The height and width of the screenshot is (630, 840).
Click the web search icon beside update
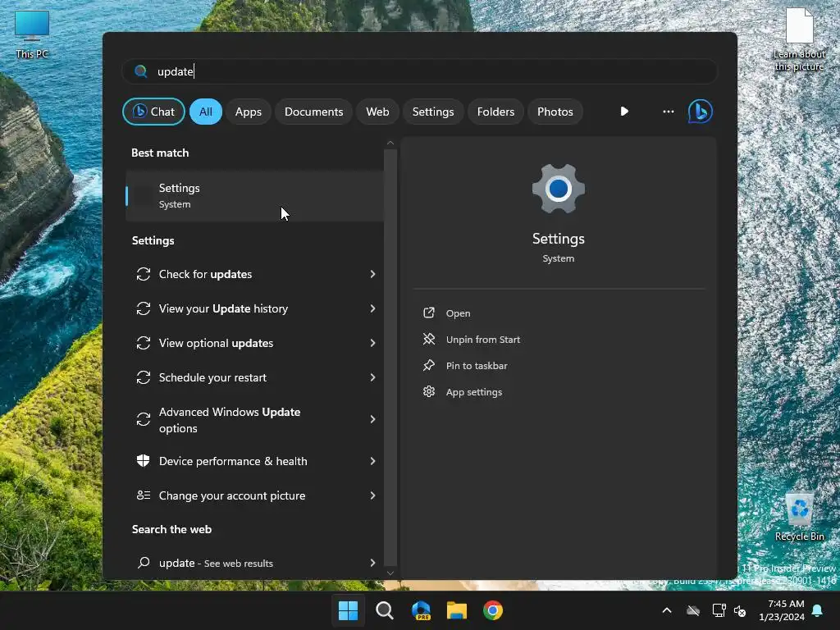[x=143, y=563]
